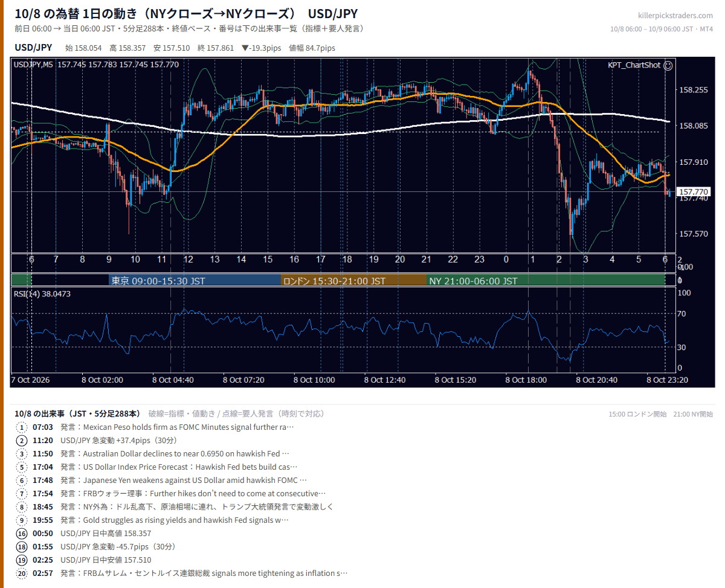Click the circled number 1 event marker
The image size is (725, 588).
(22, 427)
